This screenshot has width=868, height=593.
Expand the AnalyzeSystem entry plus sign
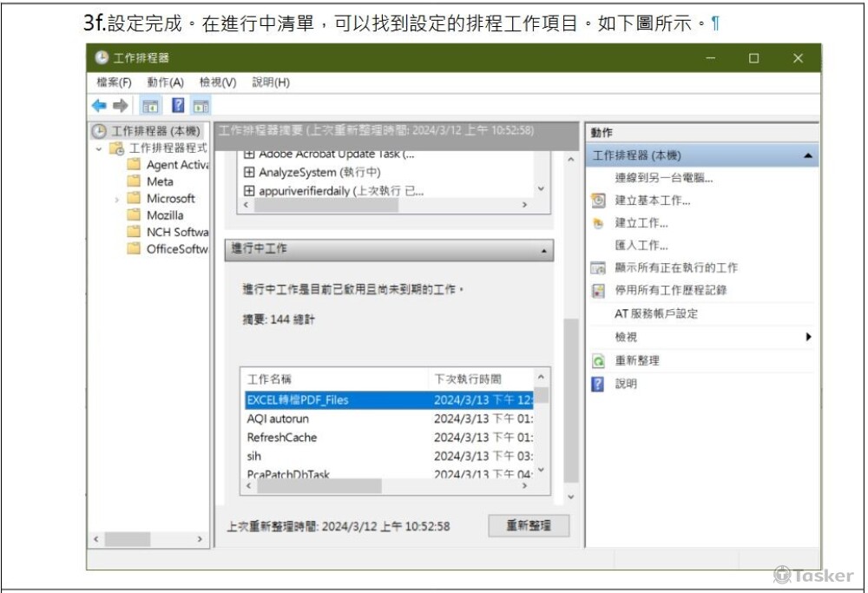(247, 172)
